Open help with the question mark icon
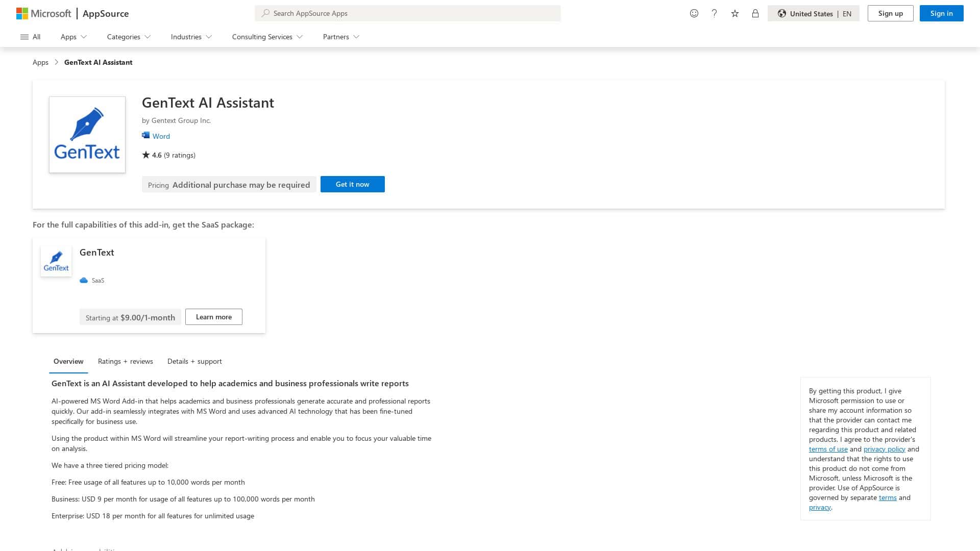This screenshot has height=551, width=980. point(714,14)
